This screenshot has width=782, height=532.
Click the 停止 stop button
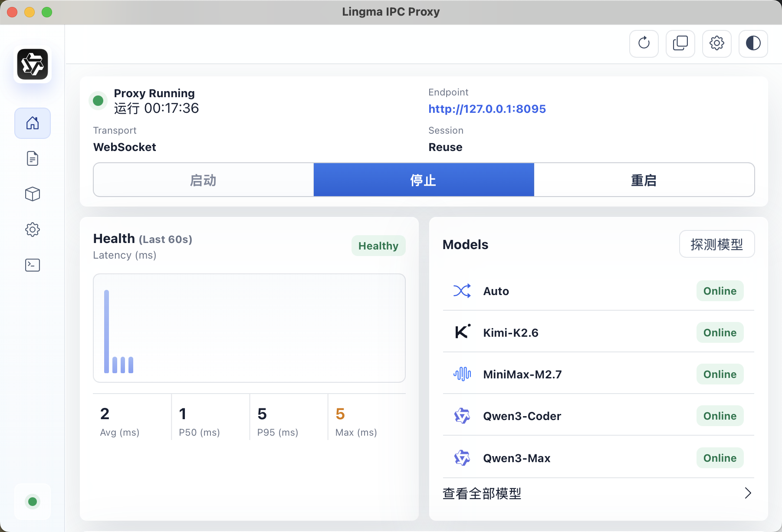(424, 180)
